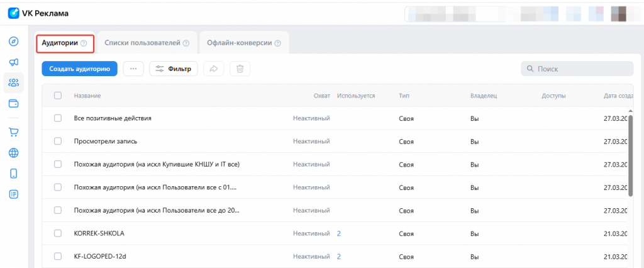
Task: Open the megaphone campaigns sidebar icon
Action: (14, 62)
